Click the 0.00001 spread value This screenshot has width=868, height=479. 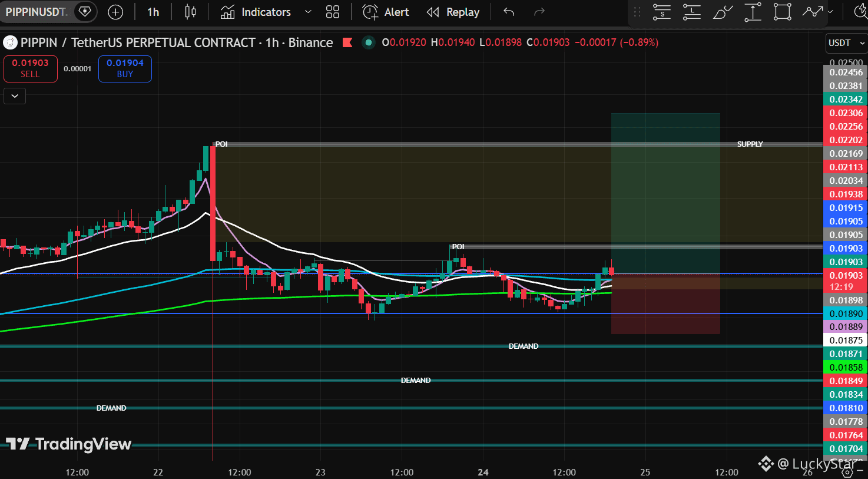coord(78,69)
